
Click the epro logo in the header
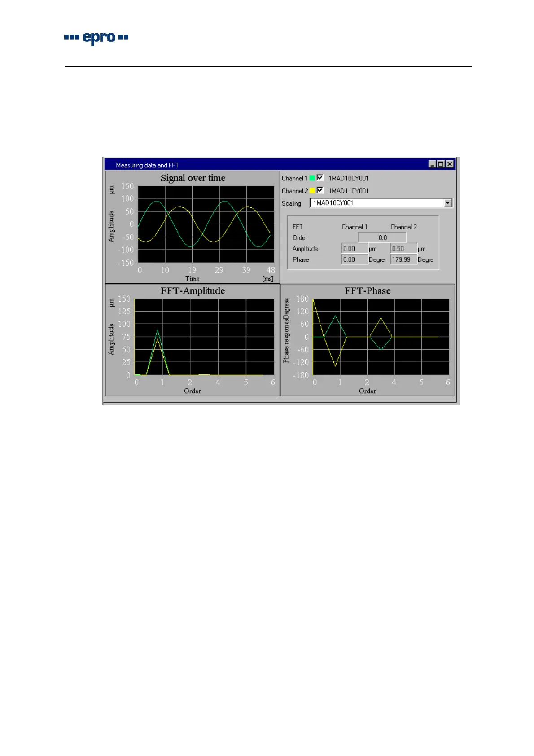pyautogui.click(x=96, y=38)
